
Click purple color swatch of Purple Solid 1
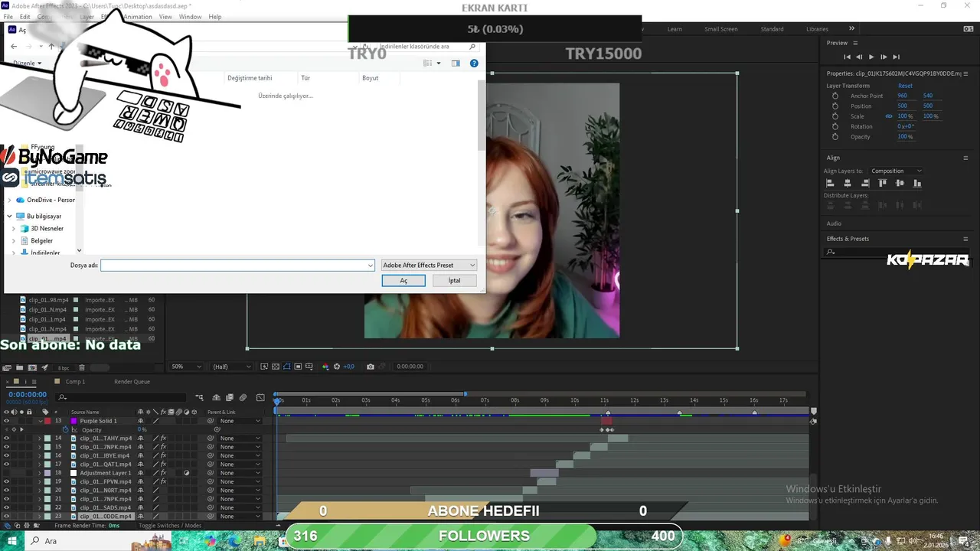click(x=74, y=421)
